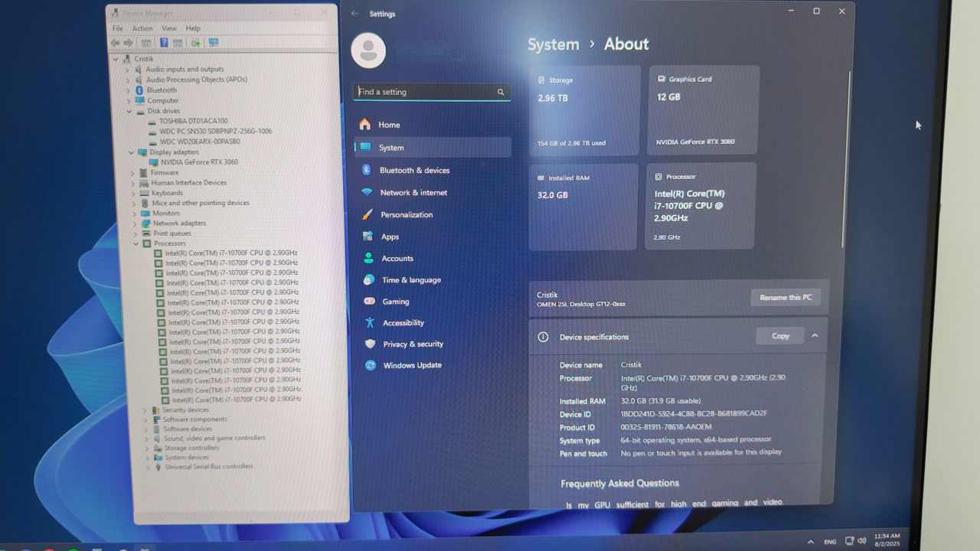The width and height of the screenshot is (980, 551).
Task: Click the Settings page vertical scrollbar
Action: pos(845,159)
